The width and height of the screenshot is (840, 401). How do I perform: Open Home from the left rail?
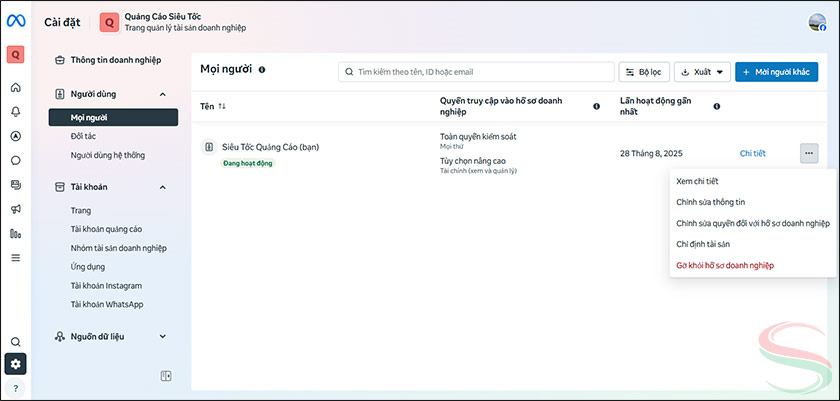pos(15,87)
